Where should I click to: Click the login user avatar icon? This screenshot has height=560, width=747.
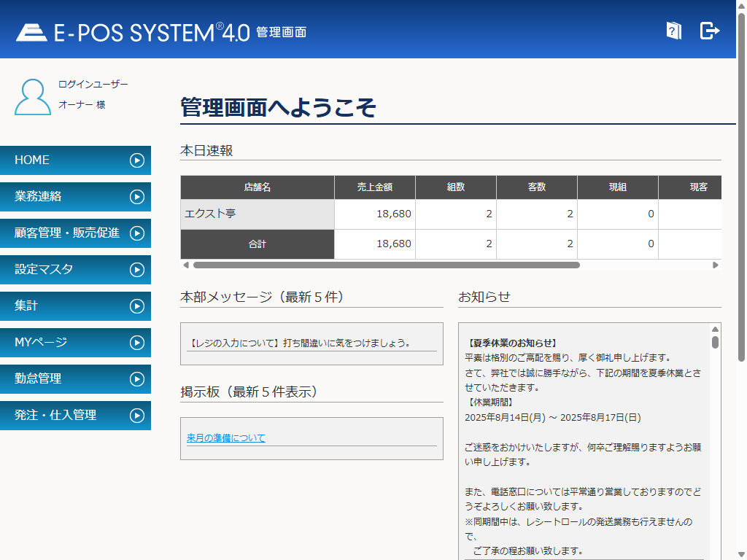(33, 97)
